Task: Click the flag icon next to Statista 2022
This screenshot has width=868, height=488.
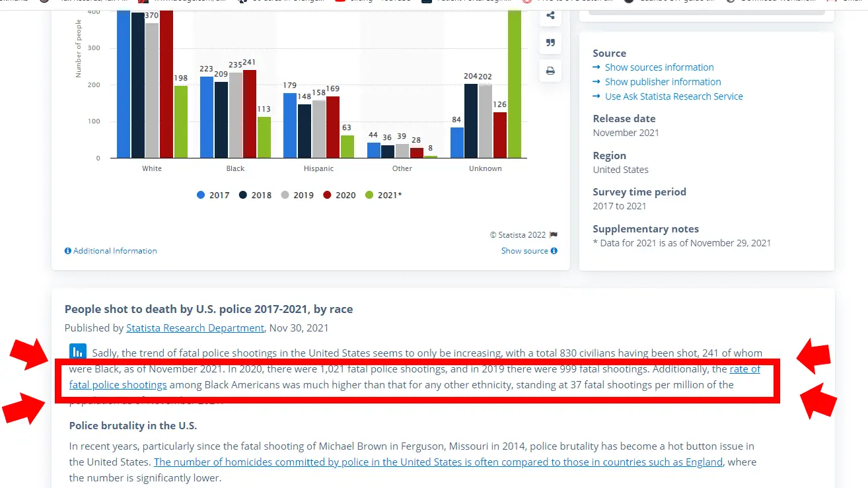Action: [554, 234]
